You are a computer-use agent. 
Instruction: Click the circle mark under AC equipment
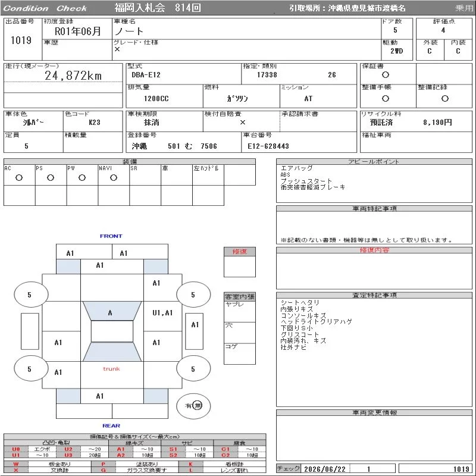tap(19, 178)
